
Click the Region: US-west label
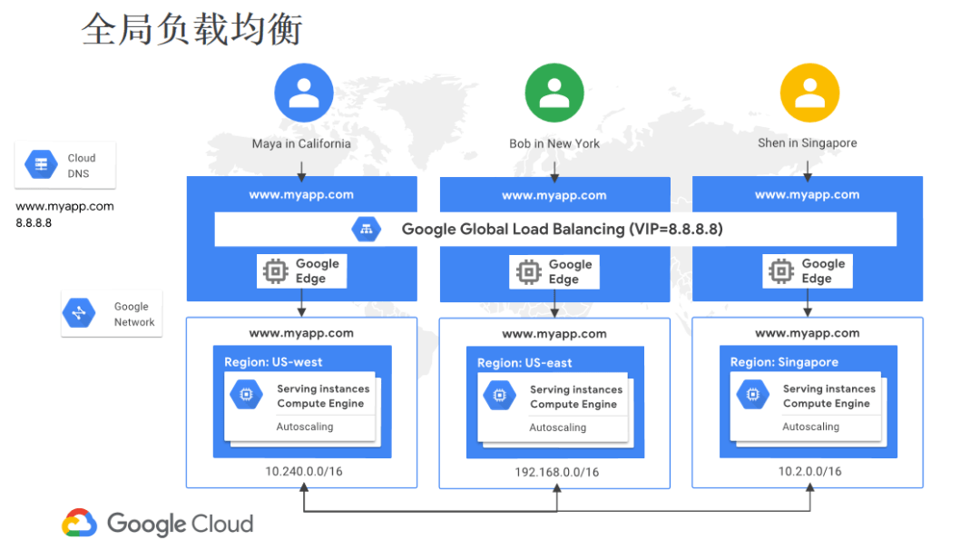click(273, 362)
